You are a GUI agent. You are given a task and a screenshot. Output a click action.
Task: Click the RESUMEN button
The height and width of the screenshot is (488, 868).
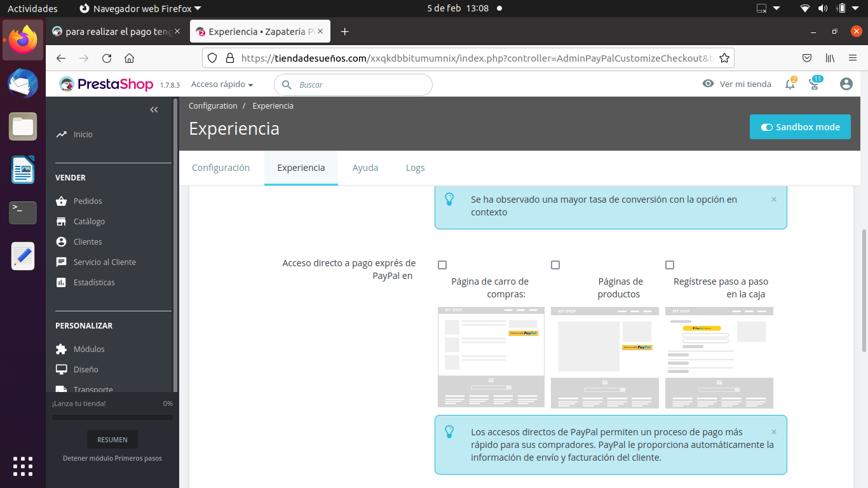[x=112, y=440]
